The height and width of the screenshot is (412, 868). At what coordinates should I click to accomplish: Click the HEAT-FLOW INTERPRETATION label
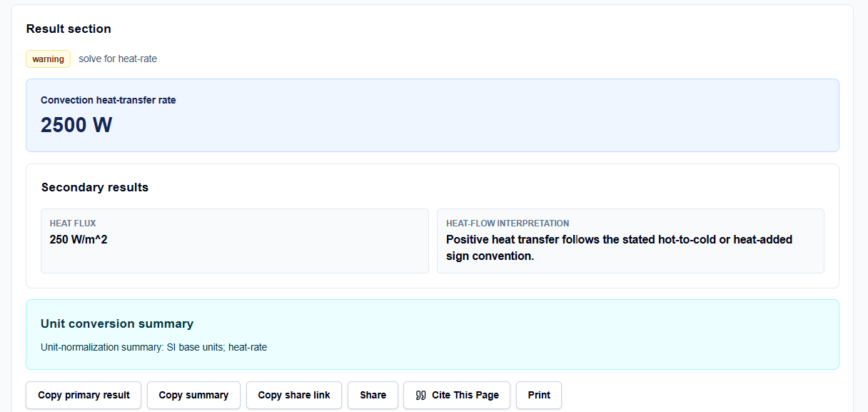point(508,223)
